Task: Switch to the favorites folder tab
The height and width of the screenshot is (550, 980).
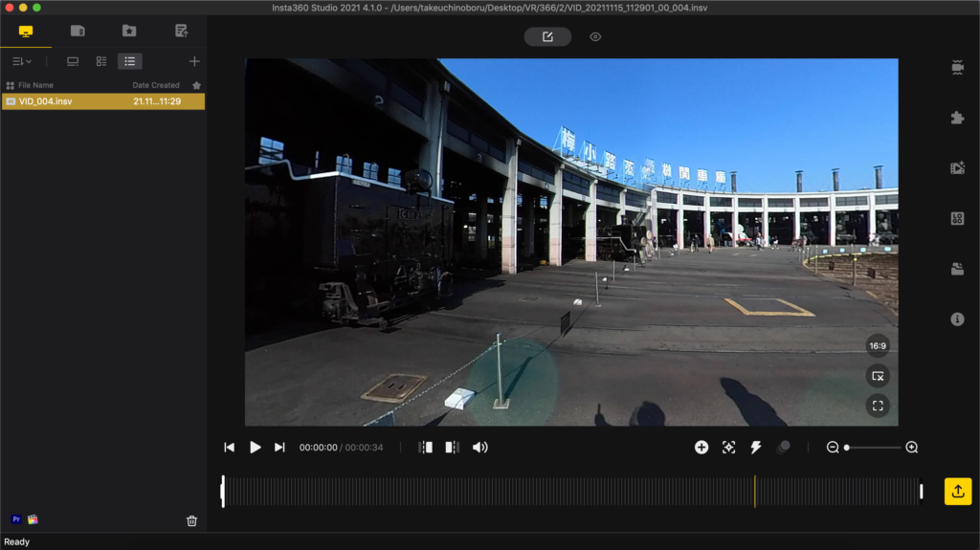Action: [129, 31]
